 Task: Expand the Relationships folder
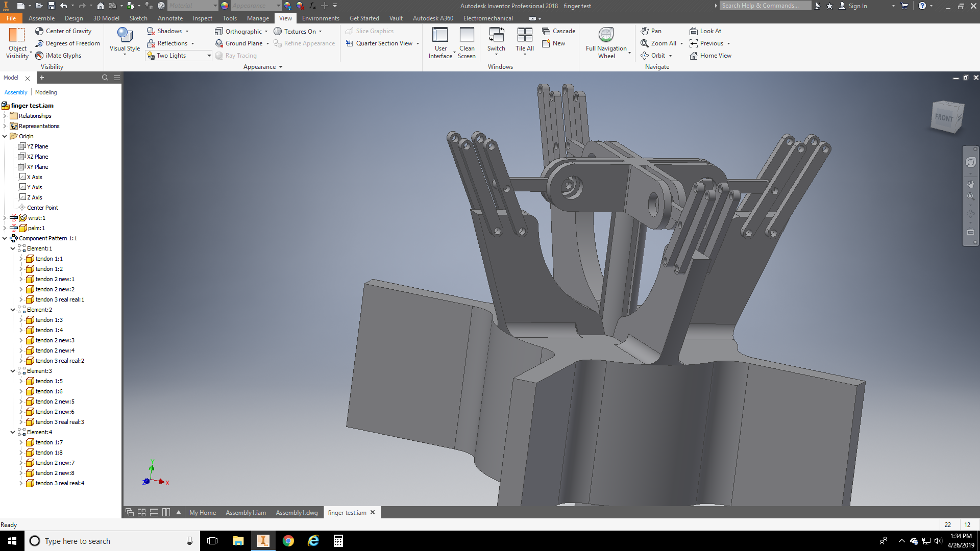[5, 116]
